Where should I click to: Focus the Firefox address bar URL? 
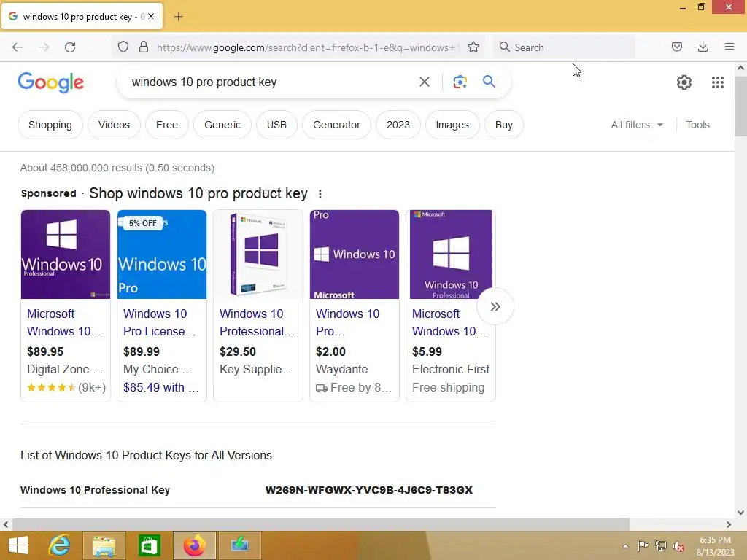tap(308, 47)
